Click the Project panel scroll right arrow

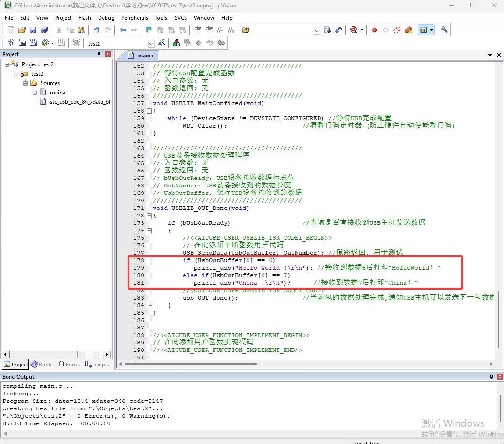108,354
